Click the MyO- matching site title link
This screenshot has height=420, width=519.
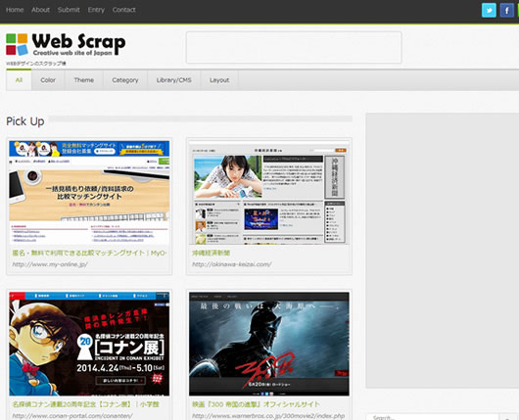click(89, 254)
